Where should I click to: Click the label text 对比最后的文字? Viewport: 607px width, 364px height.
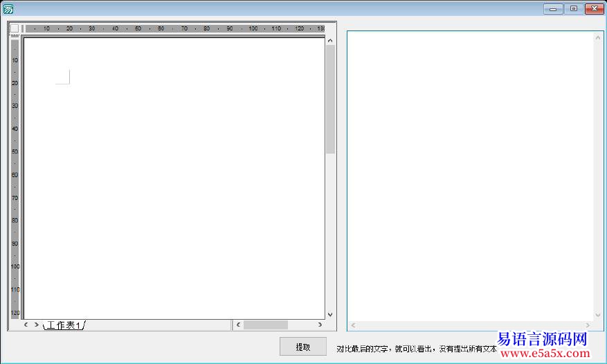tap(362, 349)
